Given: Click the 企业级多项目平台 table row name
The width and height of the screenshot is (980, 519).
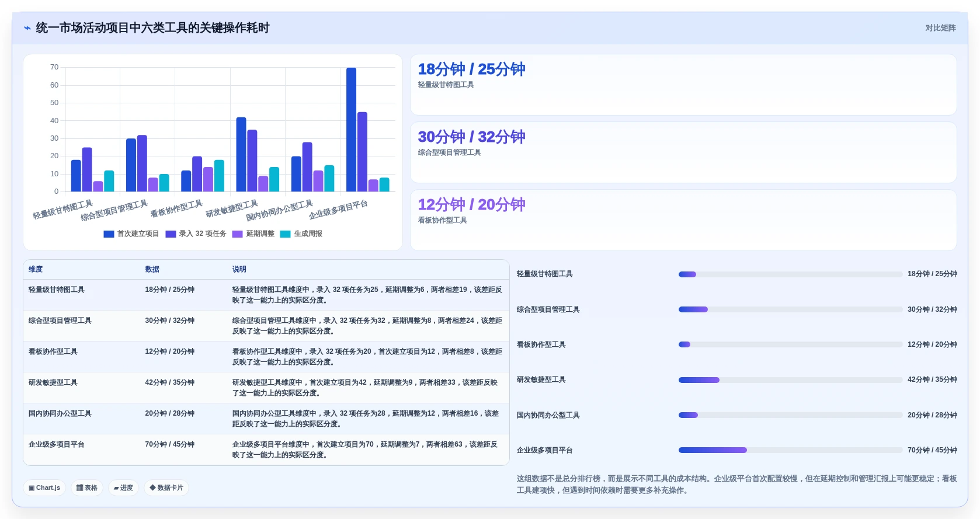Looking at the screenshot, I should pos(57,444).
